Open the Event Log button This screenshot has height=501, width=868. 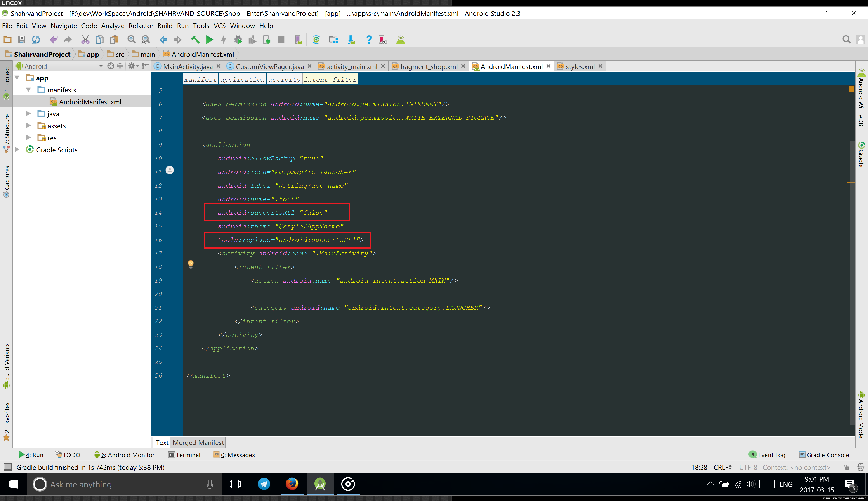767,455
